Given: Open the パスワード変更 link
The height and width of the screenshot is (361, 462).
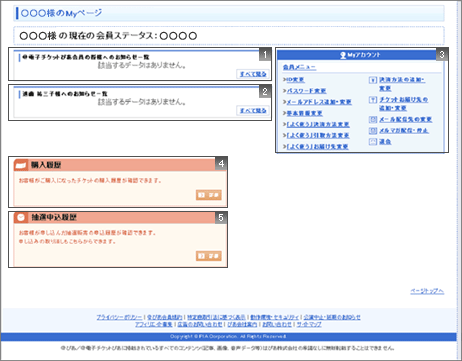Looking at the screenshot, I should [306, 91].
